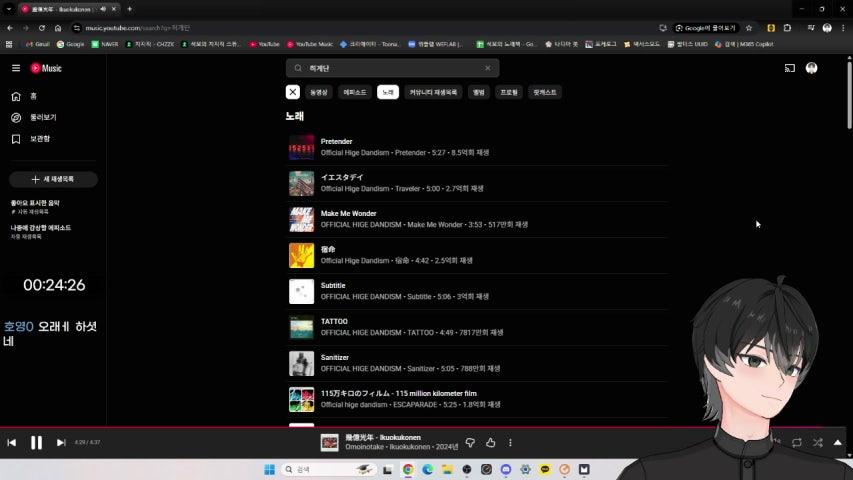Click the search magnifier icon
Screen dimensions: 853x480
298,68
